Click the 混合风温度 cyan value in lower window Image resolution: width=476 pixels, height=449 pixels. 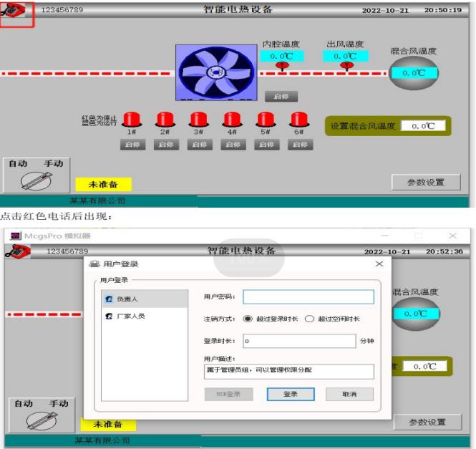pyautogui.click(x=416, y=314)
